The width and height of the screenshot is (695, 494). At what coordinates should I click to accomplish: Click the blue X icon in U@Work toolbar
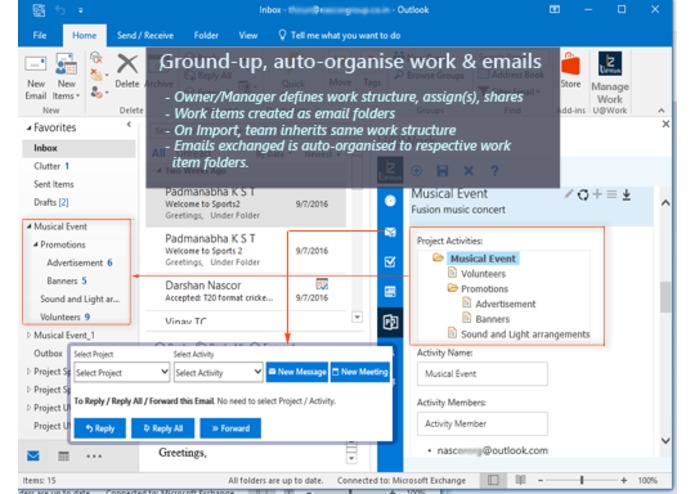pyautogui.click(x=469, y=171)
